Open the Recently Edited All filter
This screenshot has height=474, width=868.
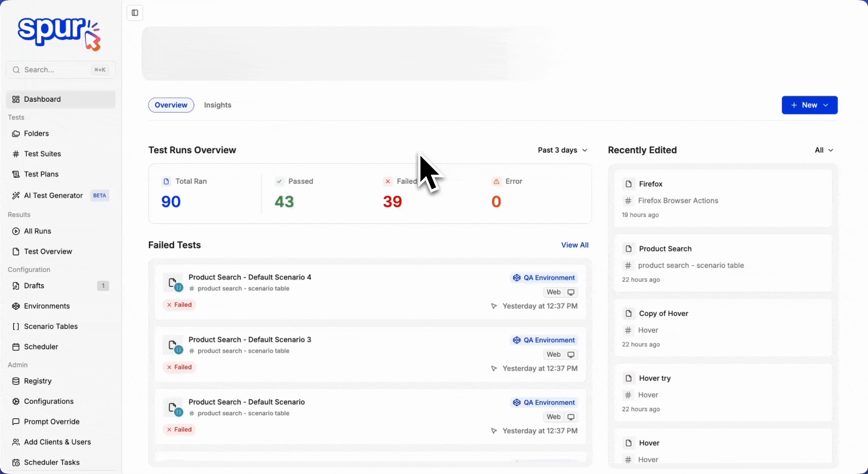[x=824, y=150]
